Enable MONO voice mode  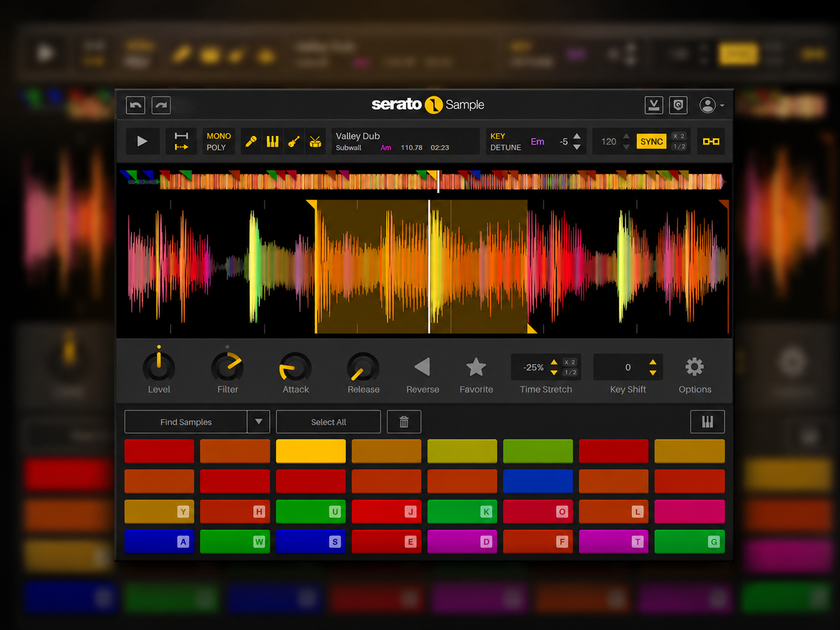point(219,136)
